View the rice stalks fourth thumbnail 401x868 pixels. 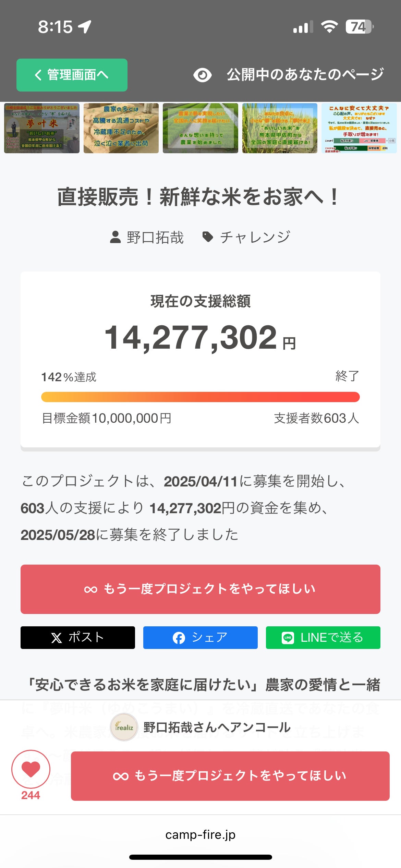[x=280, y=128]
